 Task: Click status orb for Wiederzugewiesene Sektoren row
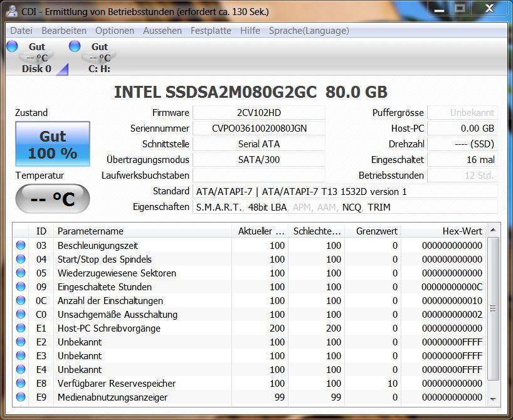click(x=21, y=273)
